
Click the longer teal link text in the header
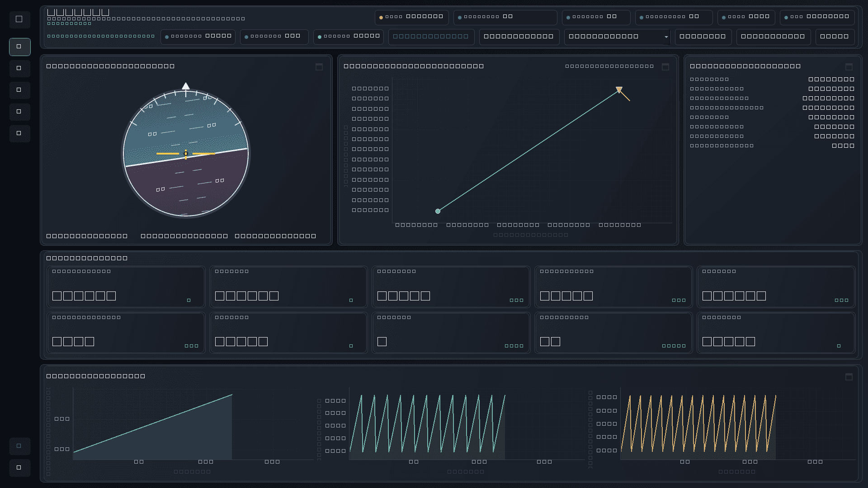(101, 36)
